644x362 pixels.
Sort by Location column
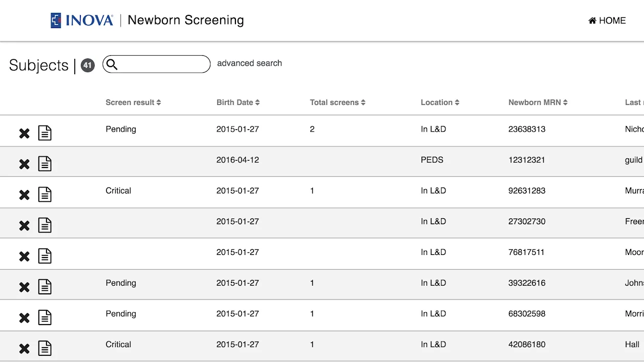tap(440, 102)
